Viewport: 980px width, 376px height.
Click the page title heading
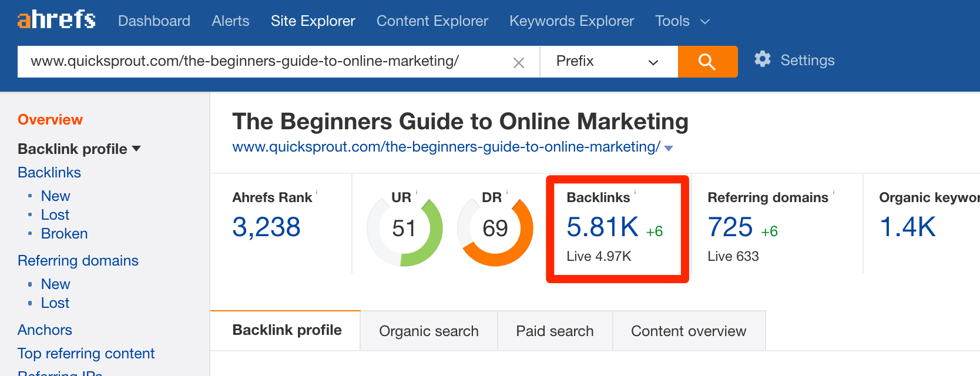click(460, 122)
